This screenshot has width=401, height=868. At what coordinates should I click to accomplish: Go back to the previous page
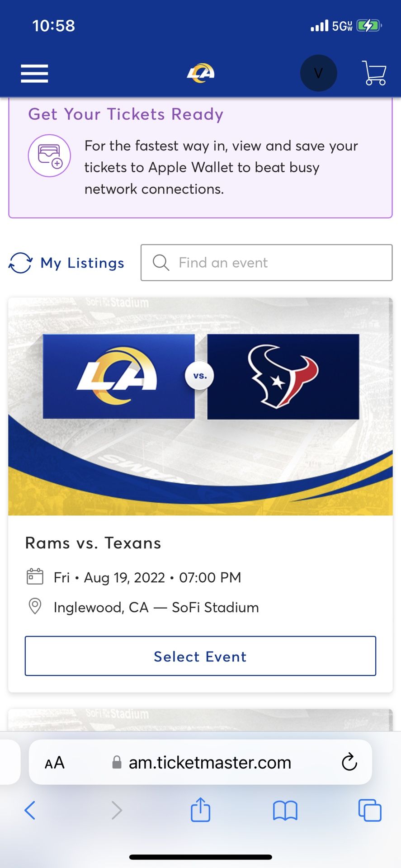tap(30, 810)
